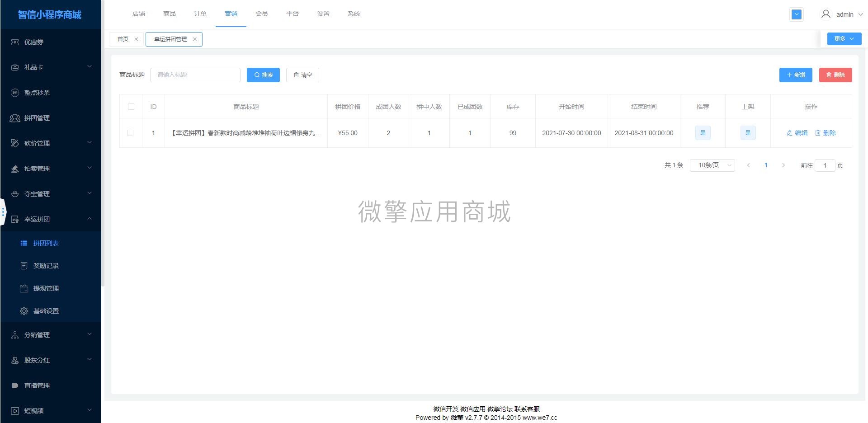This screenshot has width=868, height=423.
Task: Click the coupon icon beside 优惠券
Action: [x=15, y=42]
